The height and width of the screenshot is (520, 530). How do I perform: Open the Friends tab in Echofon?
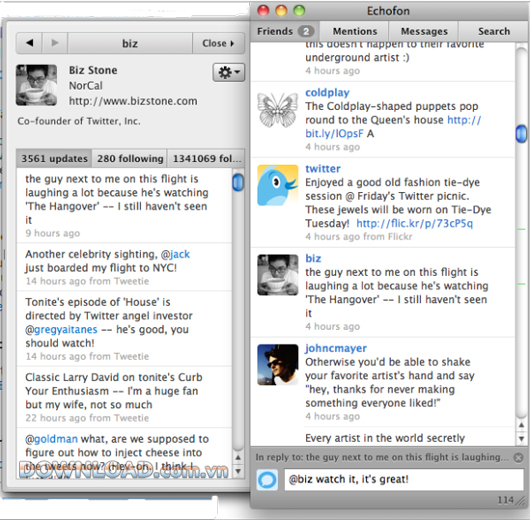coord(286,31)
